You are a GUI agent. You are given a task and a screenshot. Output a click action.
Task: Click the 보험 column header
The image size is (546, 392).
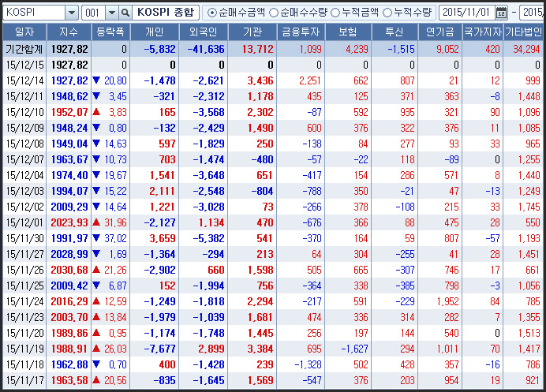click(x=348, y=32)
